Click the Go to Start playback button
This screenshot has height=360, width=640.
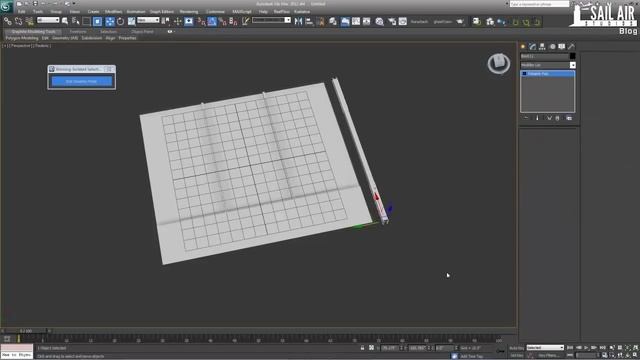coord(570,348)
